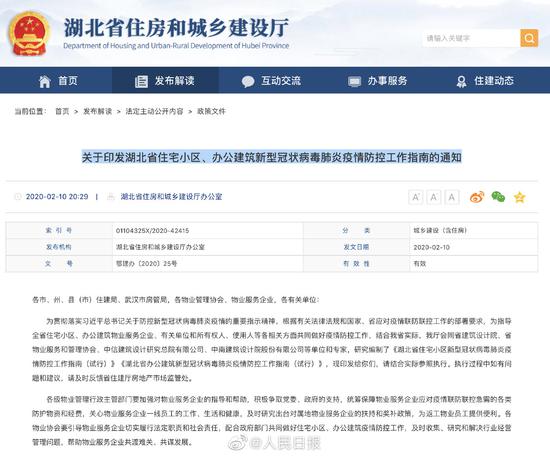
Task: Share article to Weibo
Action: pos(477,197)
